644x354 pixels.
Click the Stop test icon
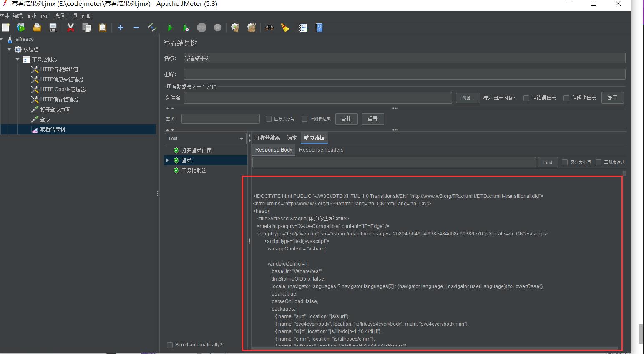[202, 28]
